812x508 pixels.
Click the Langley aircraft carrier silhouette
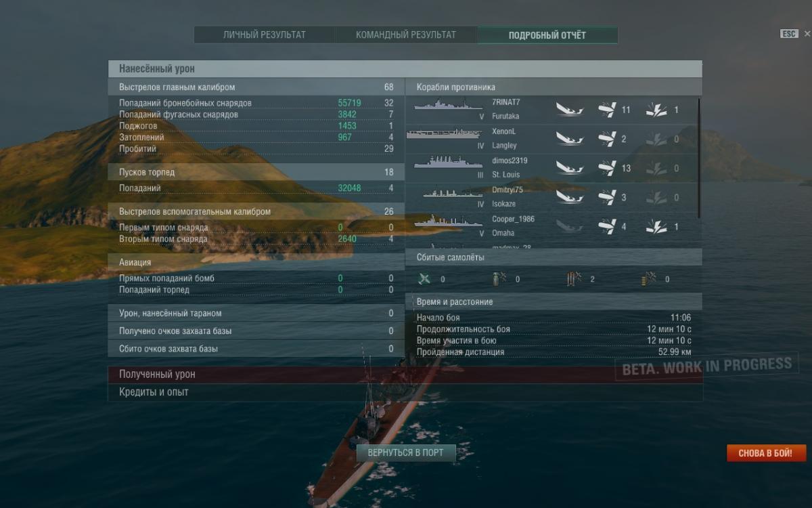440,135
